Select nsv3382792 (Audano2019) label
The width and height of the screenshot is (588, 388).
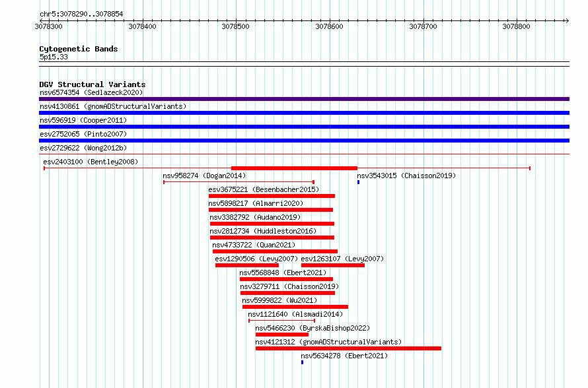pyautogui.click(x=255, y=217)
